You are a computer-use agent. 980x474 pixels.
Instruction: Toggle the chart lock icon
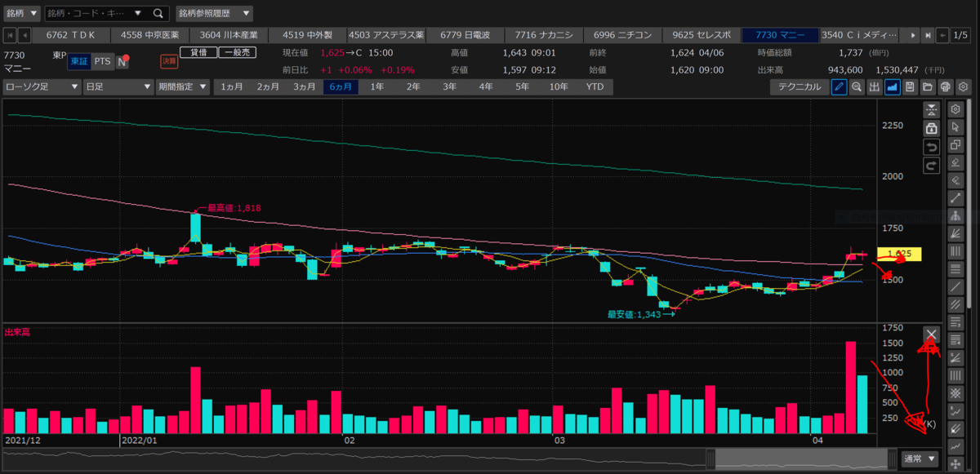(932, 128)
